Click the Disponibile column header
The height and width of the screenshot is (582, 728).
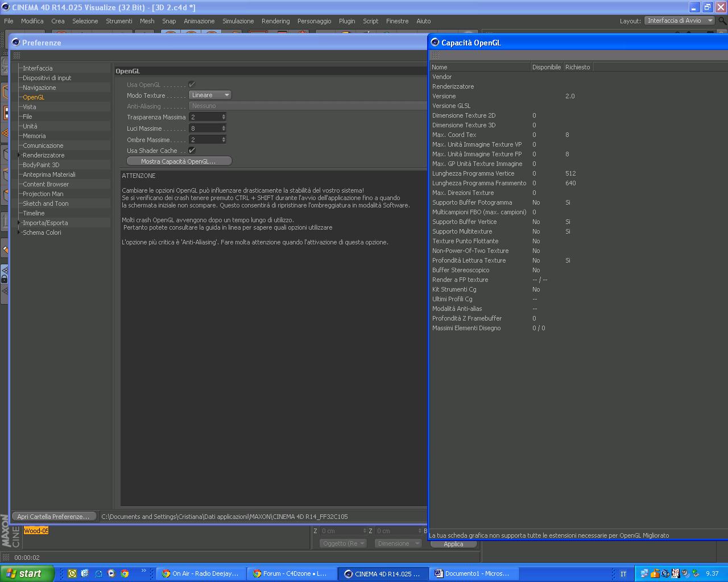[547, 67]
